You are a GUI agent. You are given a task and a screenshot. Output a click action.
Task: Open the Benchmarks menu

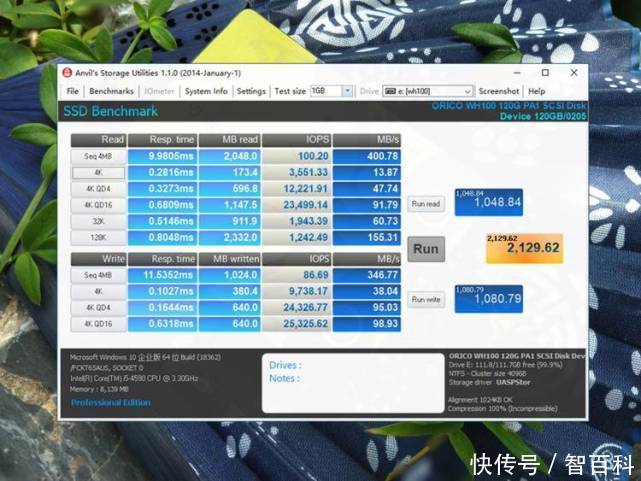click(111, 91)
